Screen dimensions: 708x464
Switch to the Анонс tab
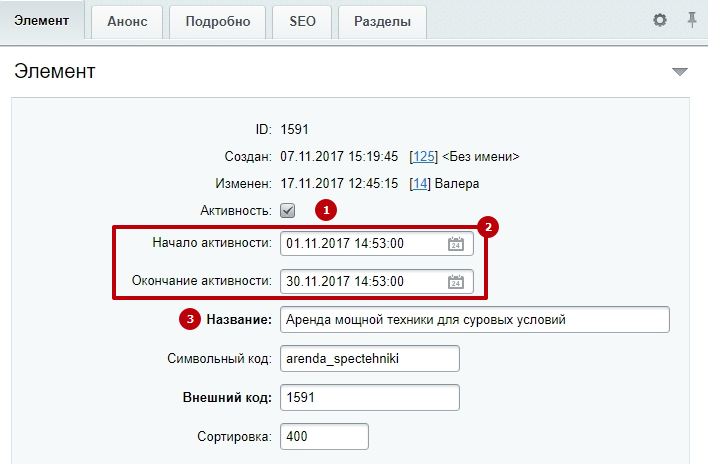point(127,22)
